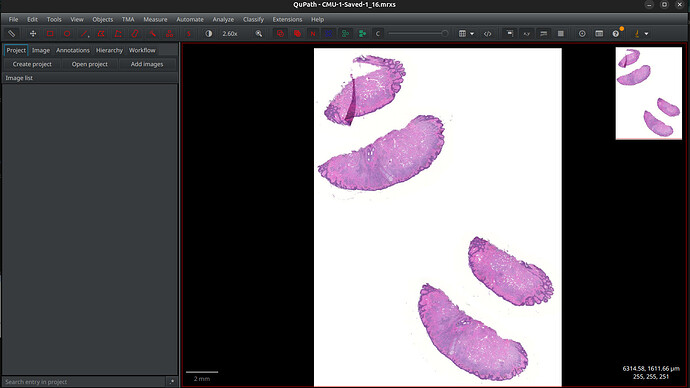Select the Points counting tool
690x388 pixels.
[x=169, y=33]
